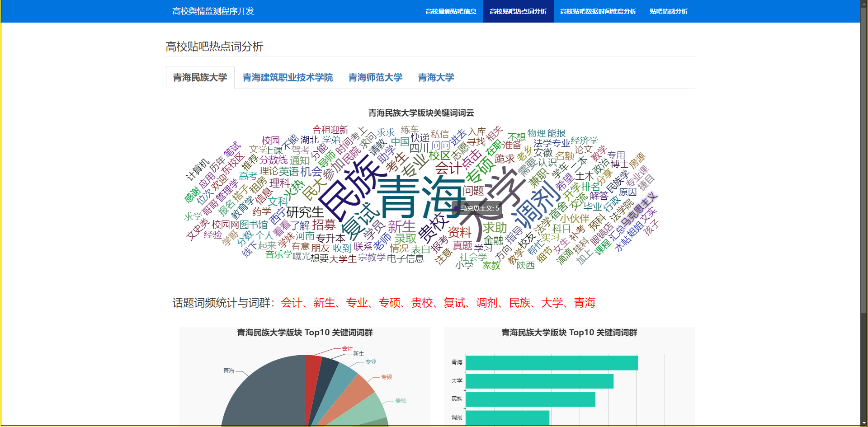Select the 青海民族大学 tab

tap(200, 77)
